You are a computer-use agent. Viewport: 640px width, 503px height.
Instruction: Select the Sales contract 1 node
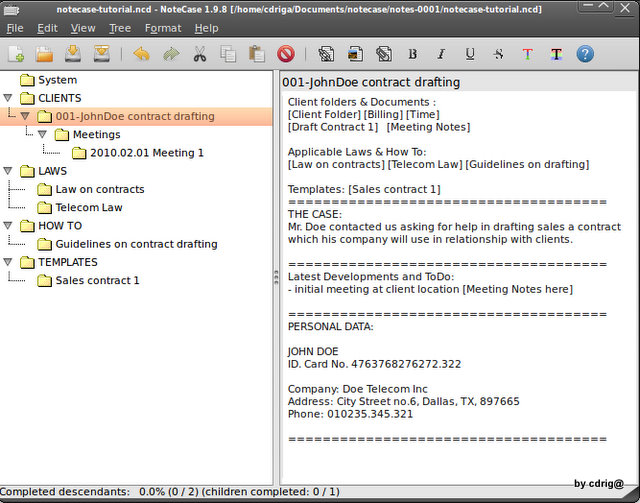point(97,280)
